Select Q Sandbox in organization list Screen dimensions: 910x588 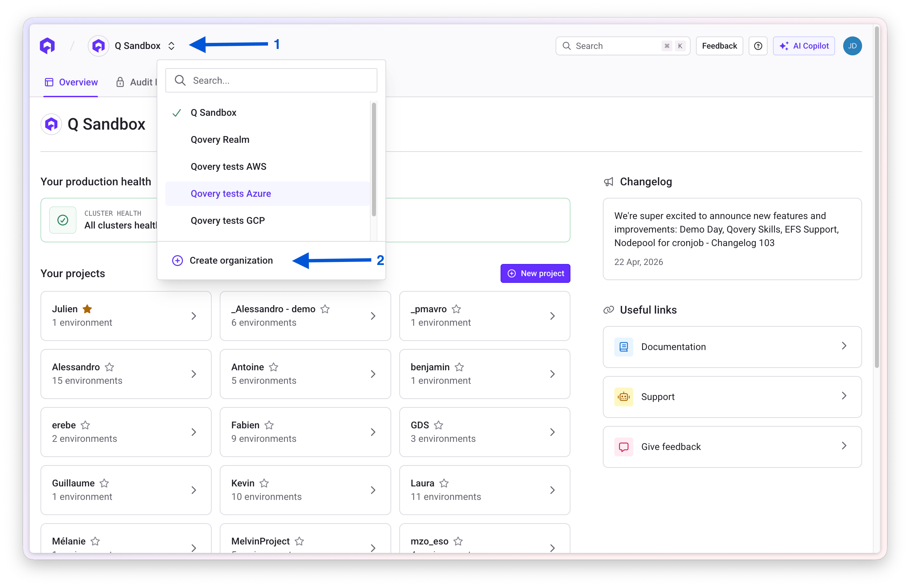tap(267, 113)
